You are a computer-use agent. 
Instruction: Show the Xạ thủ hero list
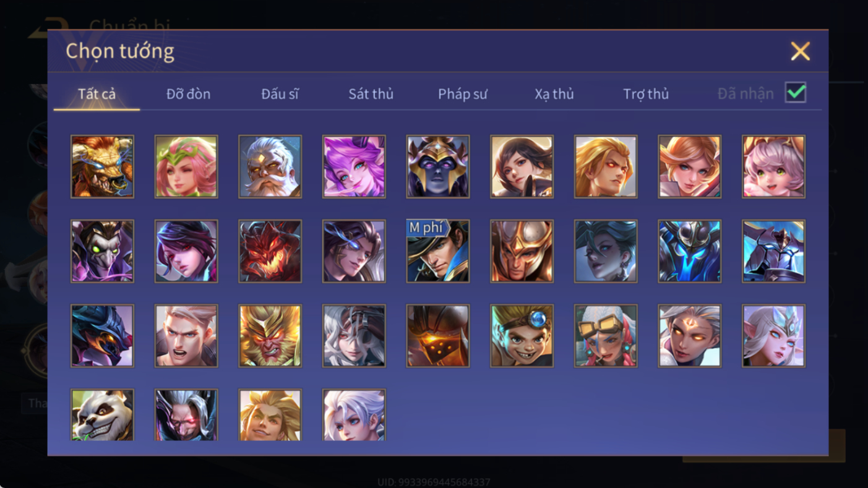point(554,94)
